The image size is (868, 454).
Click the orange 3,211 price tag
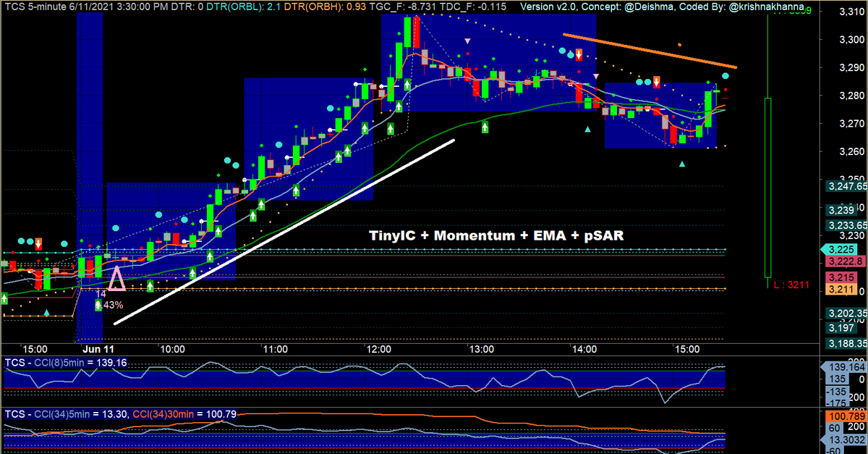(841, 289)
